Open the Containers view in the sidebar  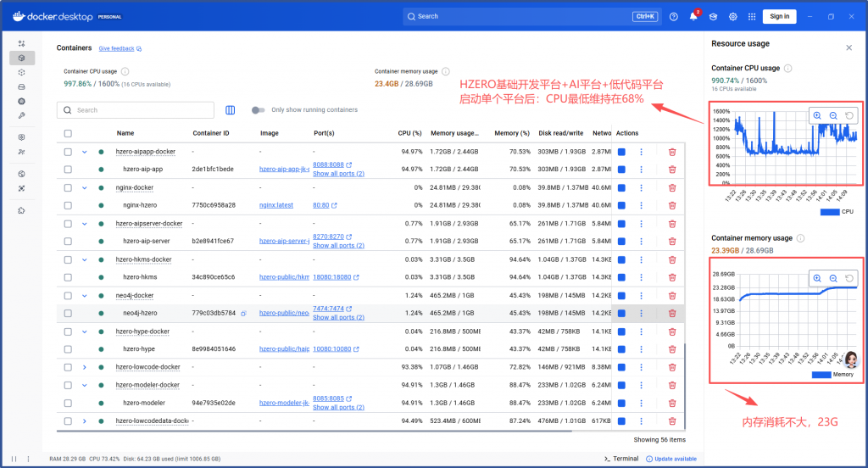(x=22, y=58)
